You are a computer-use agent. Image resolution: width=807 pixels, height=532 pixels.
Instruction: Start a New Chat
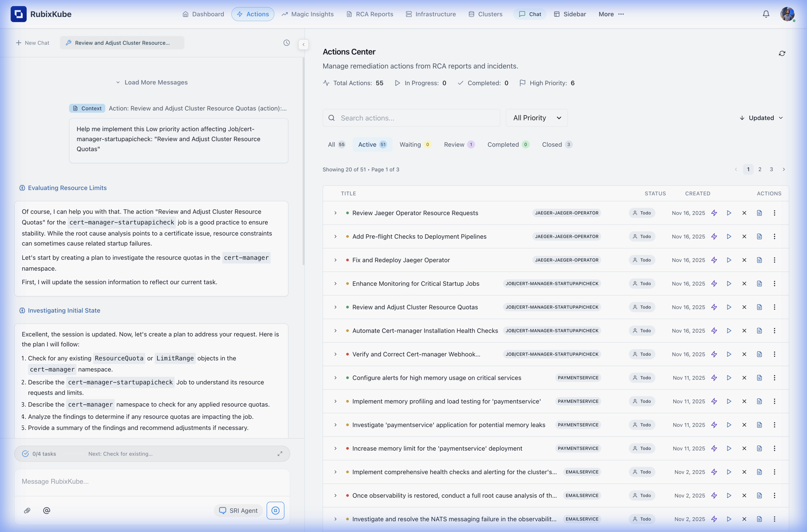point(32,42)
